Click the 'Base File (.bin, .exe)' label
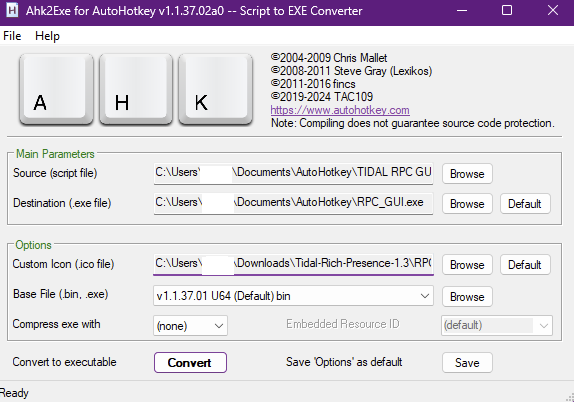The width and height of the screenshot is (574, 402). (60, 294)
